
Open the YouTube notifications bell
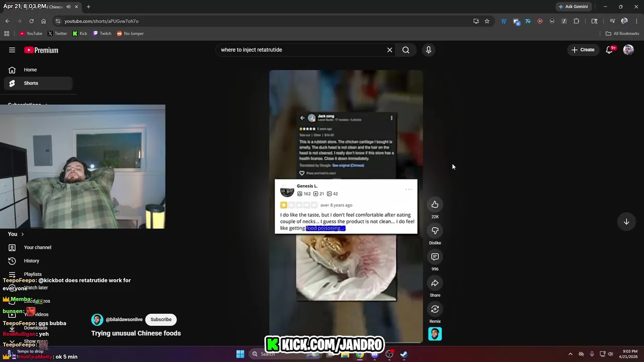coord(610,50)
